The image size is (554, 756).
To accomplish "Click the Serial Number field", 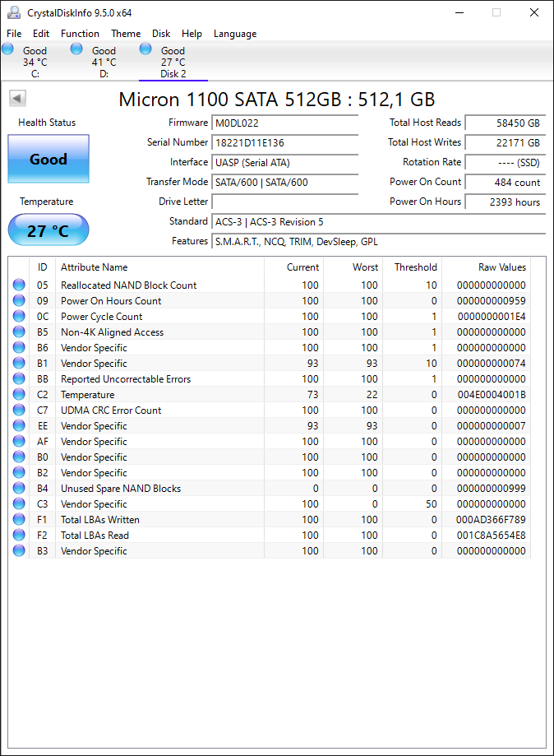I will [x=284, y=142].
